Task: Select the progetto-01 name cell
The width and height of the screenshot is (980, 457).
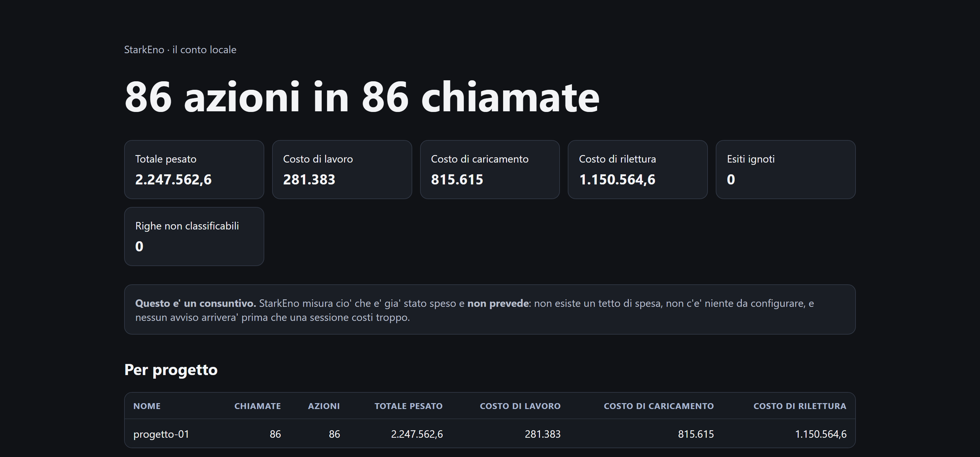Action: click(x=161, y=434)
